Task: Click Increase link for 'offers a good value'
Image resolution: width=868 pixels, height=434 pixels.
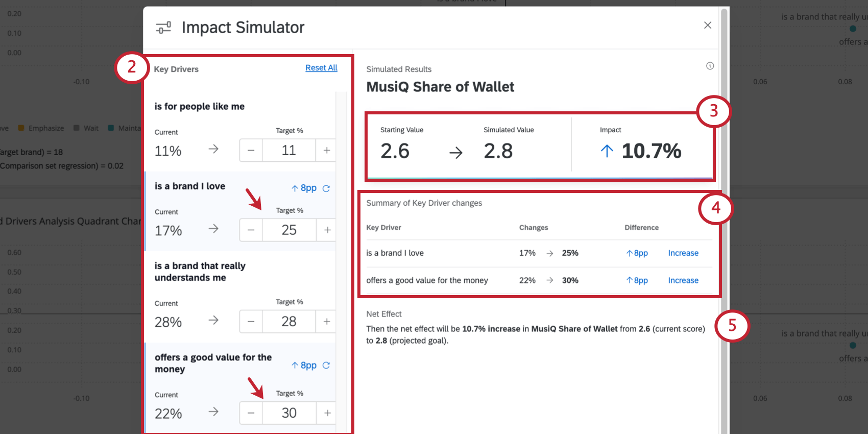Action: [683, 280]
